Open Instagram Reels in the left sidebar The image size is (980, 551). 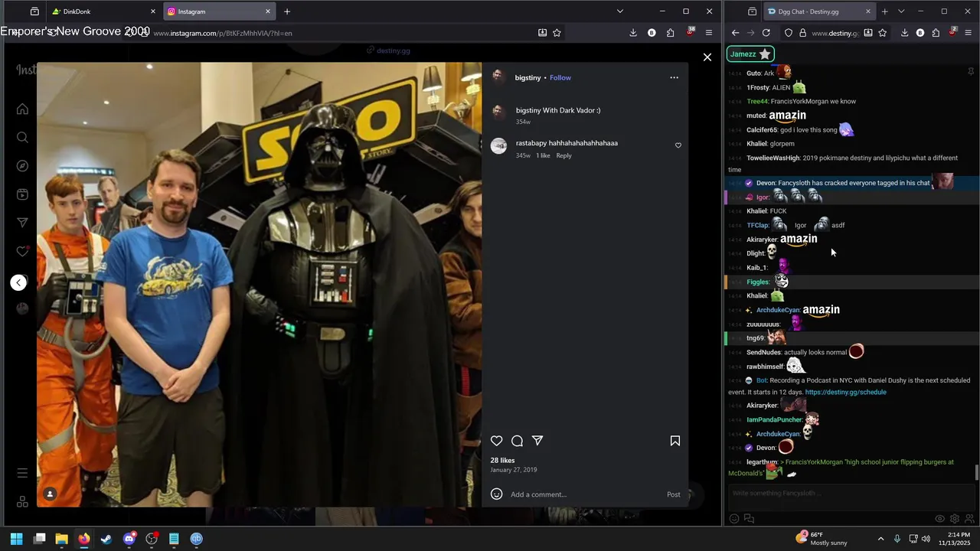(x=22, y=194)
